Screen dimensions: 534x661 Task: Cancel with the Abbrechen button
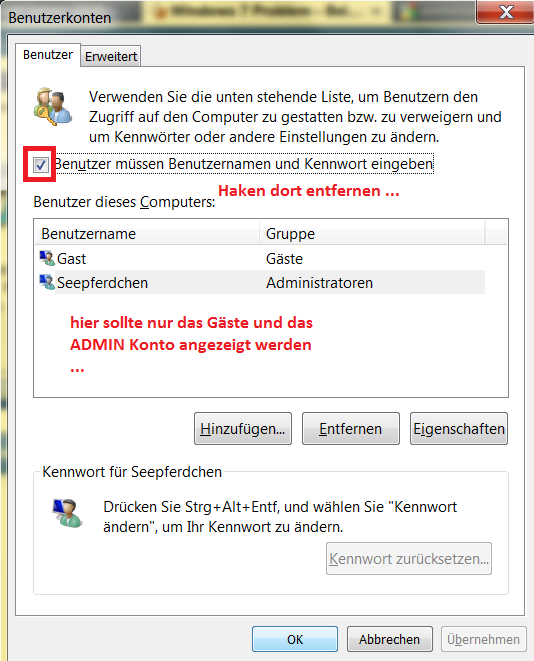389,639
